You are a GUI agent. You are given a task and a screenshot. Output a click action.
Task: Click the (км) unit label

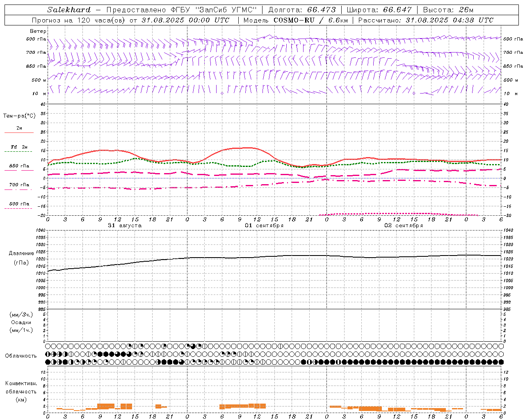tap(21, 399)
